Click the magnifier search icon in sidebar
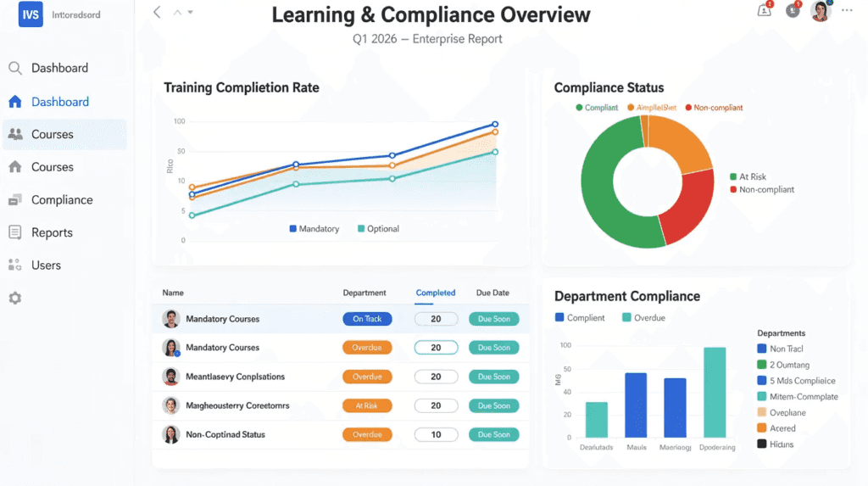Image resolution: width=868 pixels, height=486 pixels. [14, 69]
